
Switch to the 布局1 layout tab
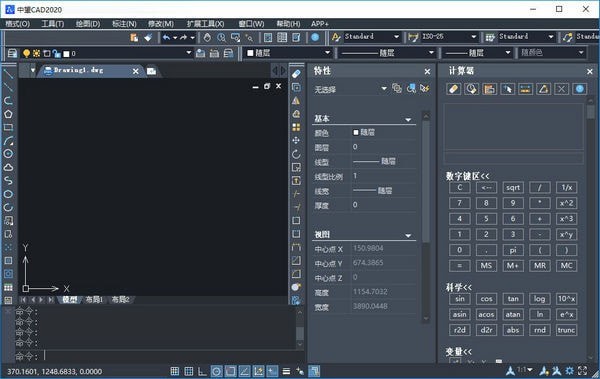tap(94, 300)
